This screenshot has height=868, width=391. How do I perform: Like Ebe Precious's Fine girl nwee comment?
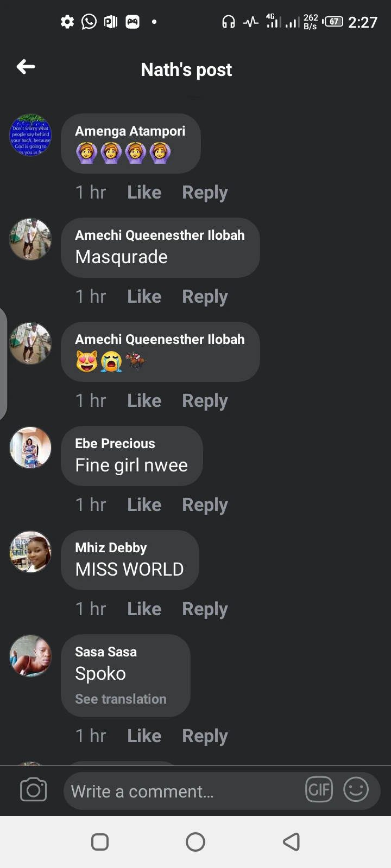pos(144,505)
